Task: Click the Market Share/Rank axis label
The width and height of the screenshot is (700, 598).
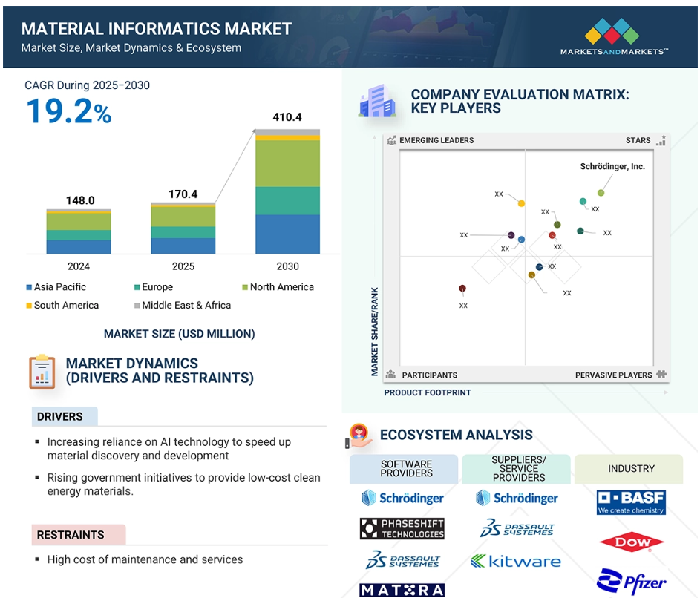Action: click(x=375, y=332)
